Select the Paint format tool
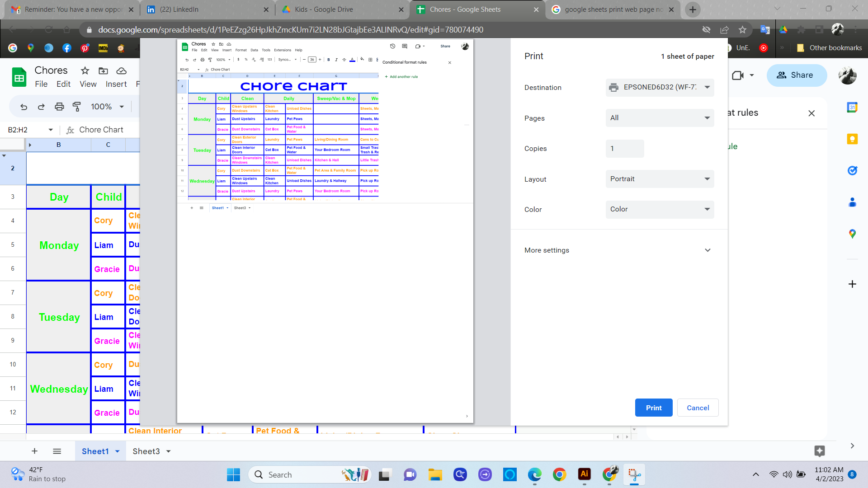 (x=77, y=107)
